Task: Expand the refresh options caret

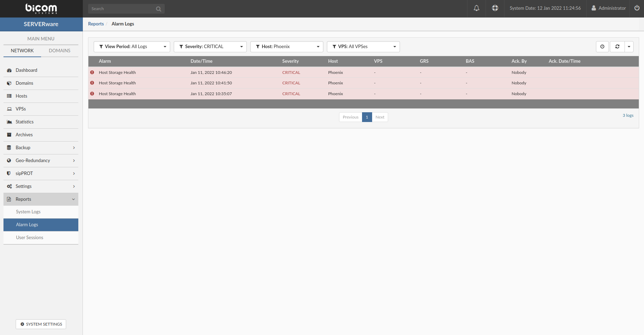Action: pyautogui.click(x=629, y=47)
